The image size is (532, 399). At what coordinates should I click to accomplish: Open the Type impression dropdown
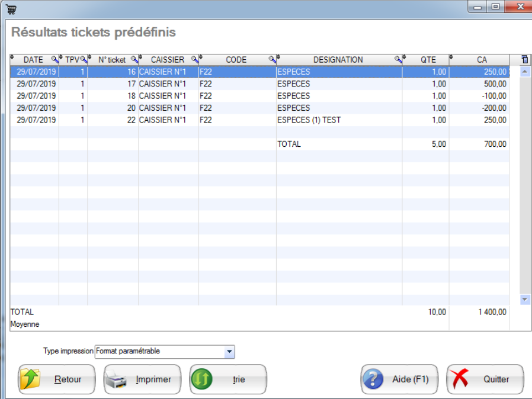pyautogui.click(x=229, y=352)
